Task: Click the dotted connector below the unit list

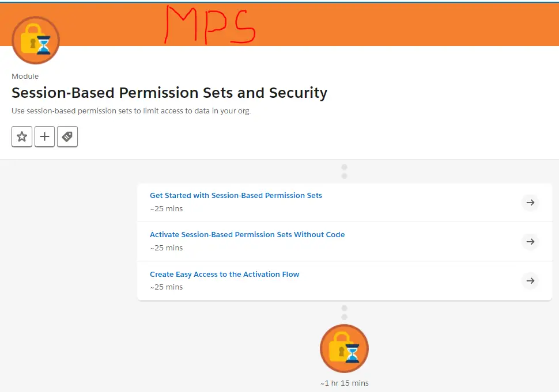Action: coord(344,312)
